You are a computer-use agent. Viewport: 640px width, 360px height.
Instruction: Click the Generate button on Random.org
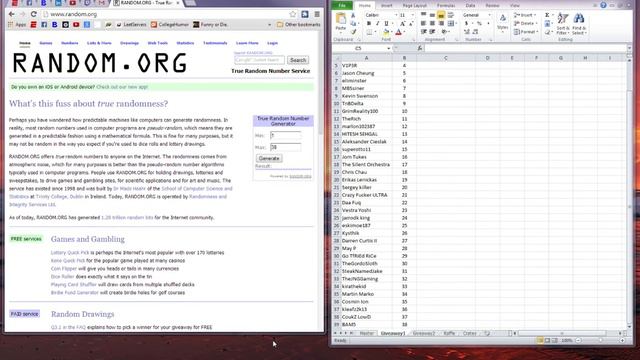(269, 158)
